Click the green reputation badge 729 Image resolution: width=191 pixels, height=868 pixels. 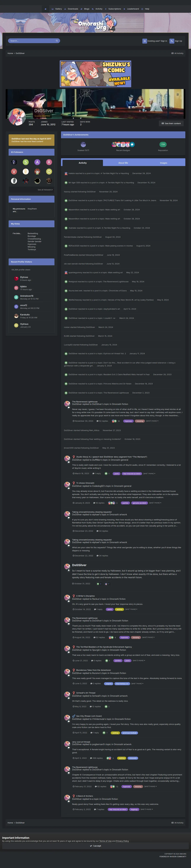[x=163, y=144]
